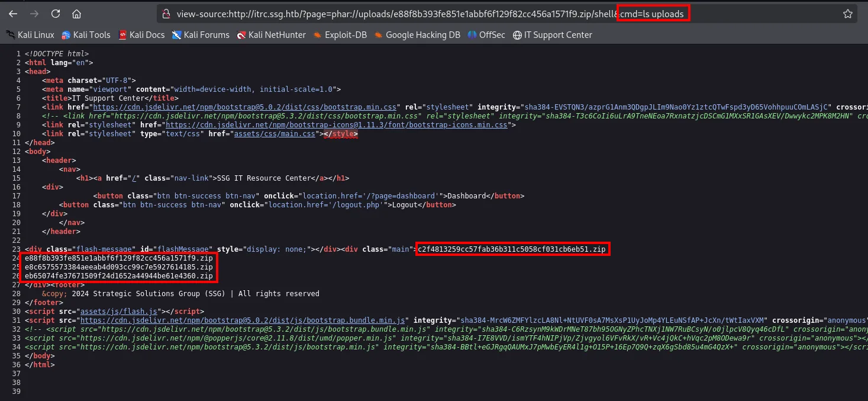
Task: Open the Kali Linux bookmark
Action: [x=30, y=35]
